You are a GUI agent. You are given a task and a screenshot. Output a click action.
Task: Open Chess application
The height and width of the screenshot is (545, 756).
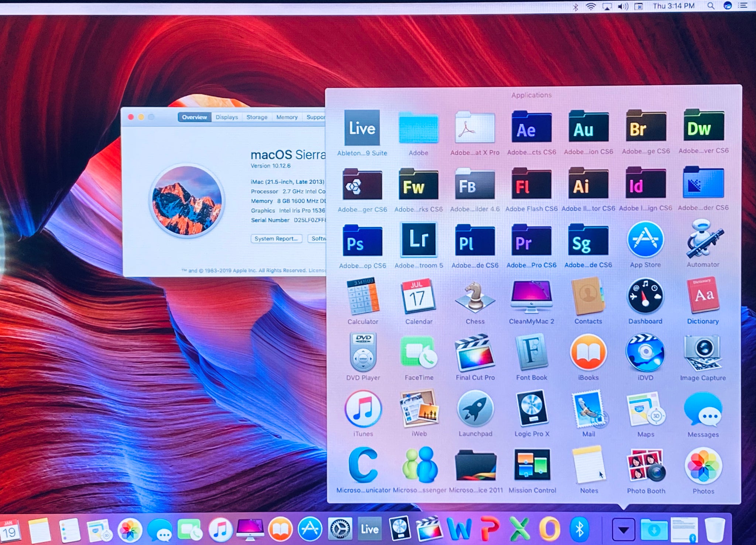point(475,297)
